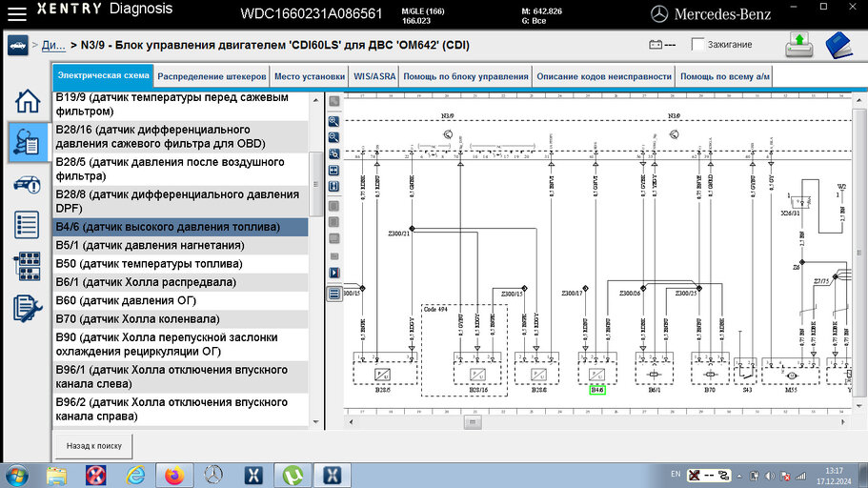Open the Описание кодов неисправности tab
This screenshot has width=868, height=488.
[x=604, y=76]
